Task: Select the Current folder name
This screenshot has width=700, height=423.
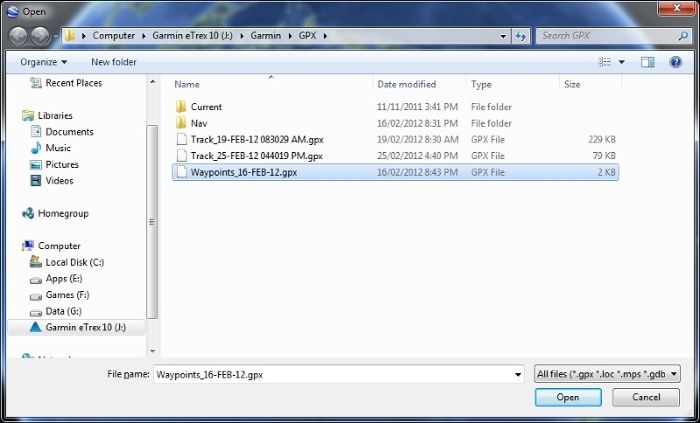Action: 206,107
